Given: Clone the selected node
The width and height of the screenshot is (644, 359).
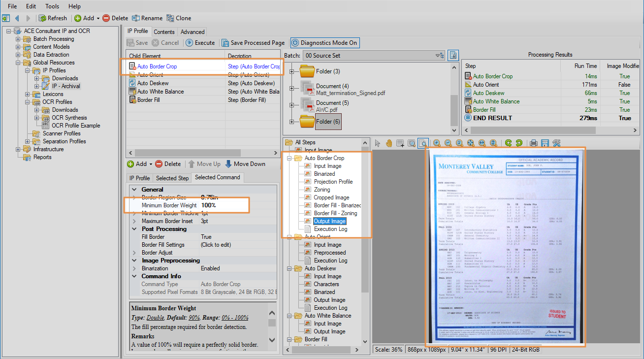Looking at the screenshot, I should coord(179,18).
